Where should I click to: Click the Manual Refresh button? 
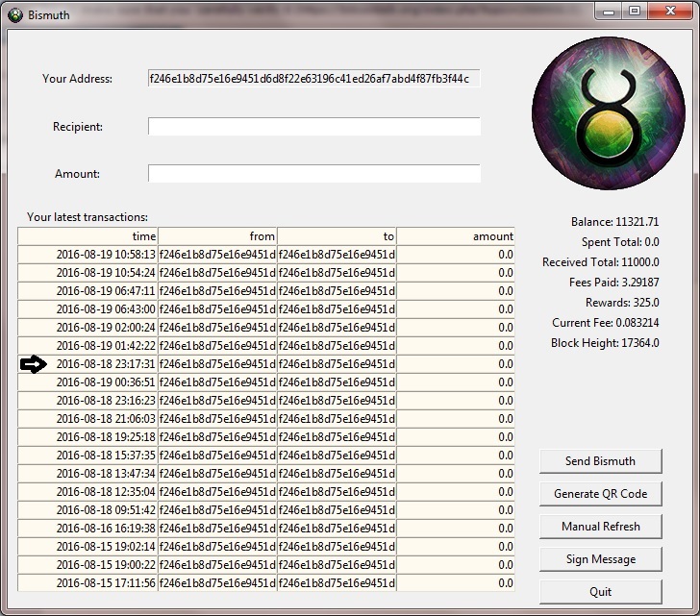point(600,527)
